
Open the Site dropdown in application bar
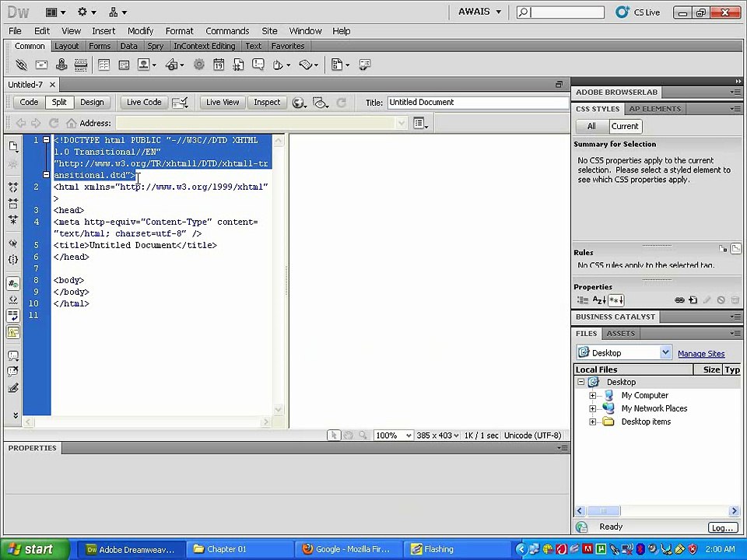click(117, 12)
